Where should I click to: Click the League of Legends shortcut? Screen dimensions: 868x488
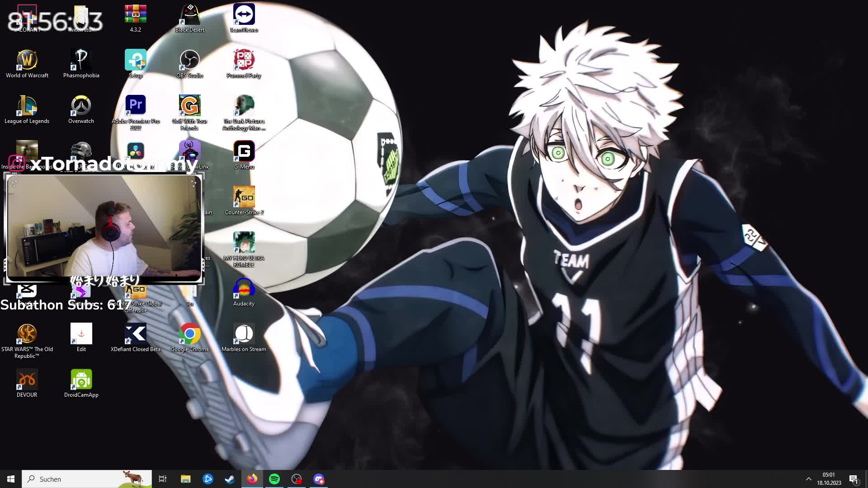point(27,110)
